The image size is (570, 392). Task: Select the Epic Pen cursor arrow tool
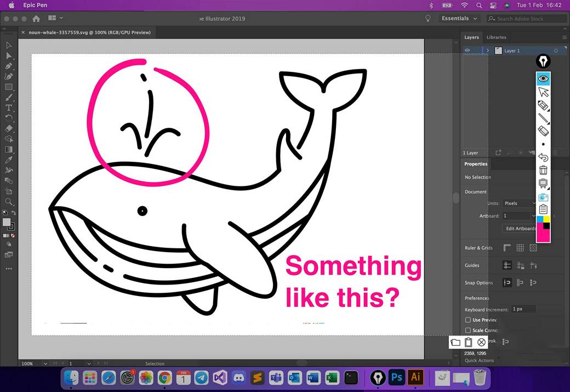coord(543,92)
